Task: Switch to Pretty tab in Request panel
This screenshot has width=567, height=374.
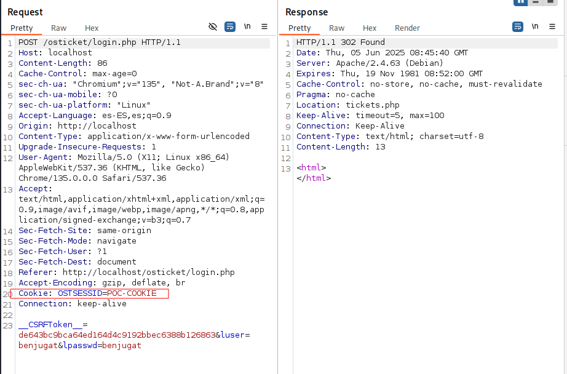Action: point(21,28)
